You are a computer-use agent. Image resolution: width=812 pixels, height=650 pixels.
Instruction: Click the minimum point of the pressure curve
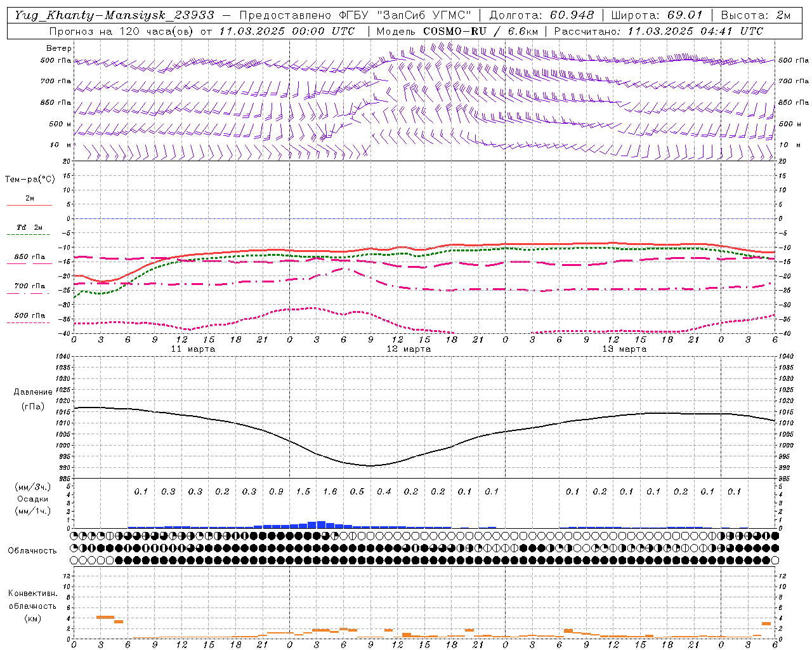370,466
